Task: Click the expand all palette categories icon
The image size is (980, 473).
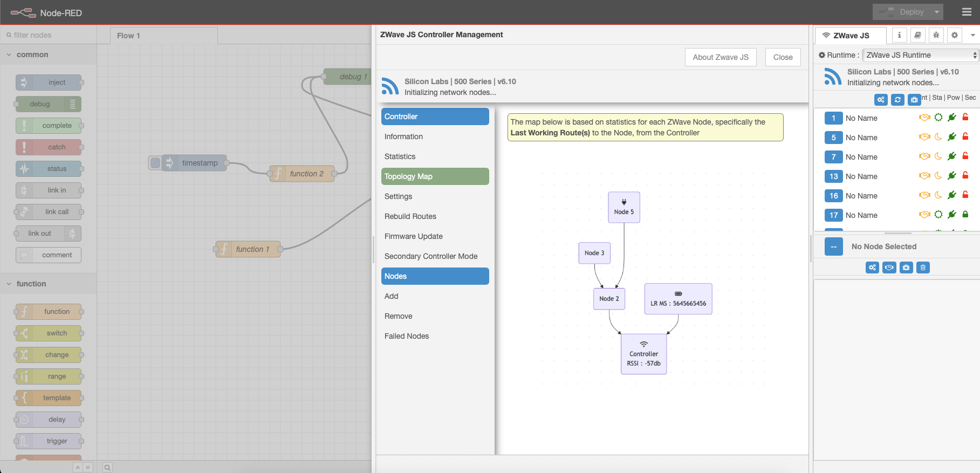Action: tap(88, 468)
